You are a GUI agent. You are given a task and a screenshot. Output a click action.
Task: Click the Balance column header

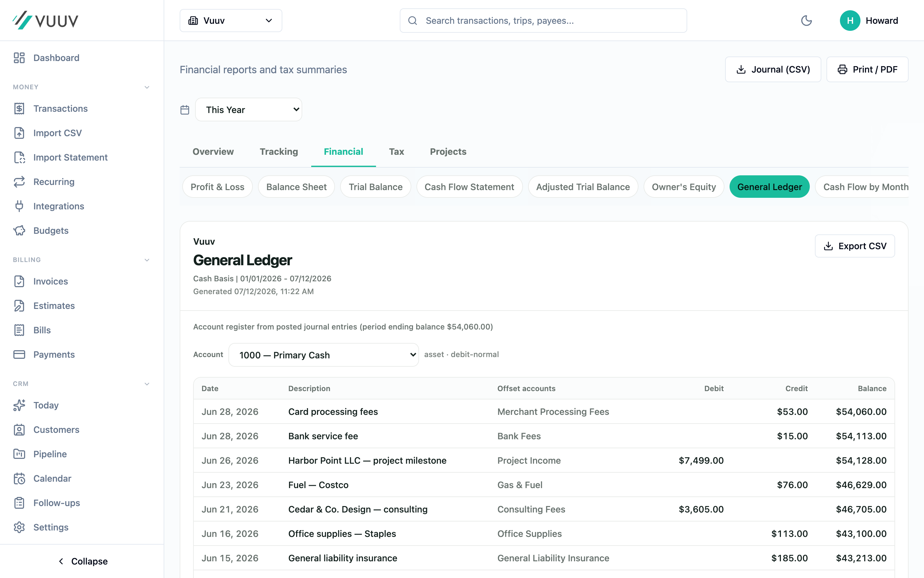click(872, 389)
